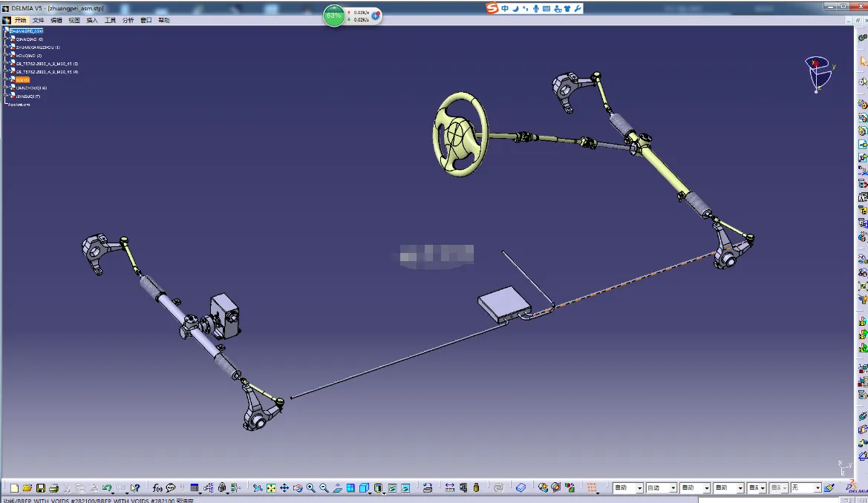The height and width of the screenshot is (503, 868).
Task: Open the 视图 (View) menu
Action: (74, 21)
